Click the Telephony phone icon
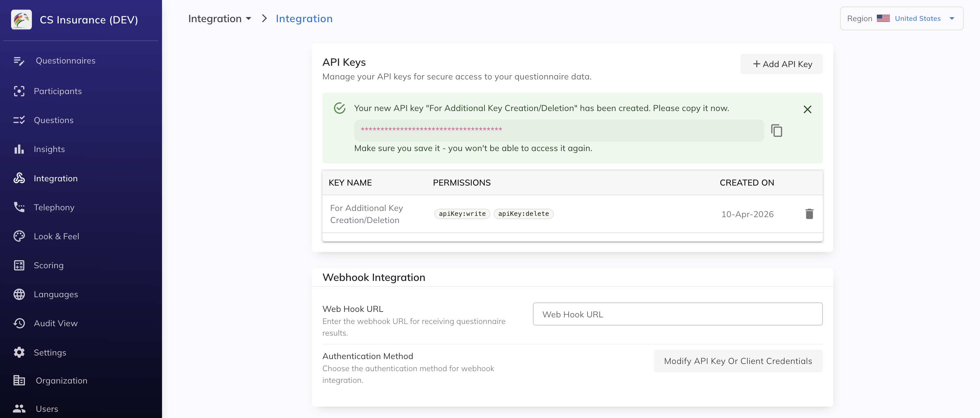980x418 pixels. point(19,207)
